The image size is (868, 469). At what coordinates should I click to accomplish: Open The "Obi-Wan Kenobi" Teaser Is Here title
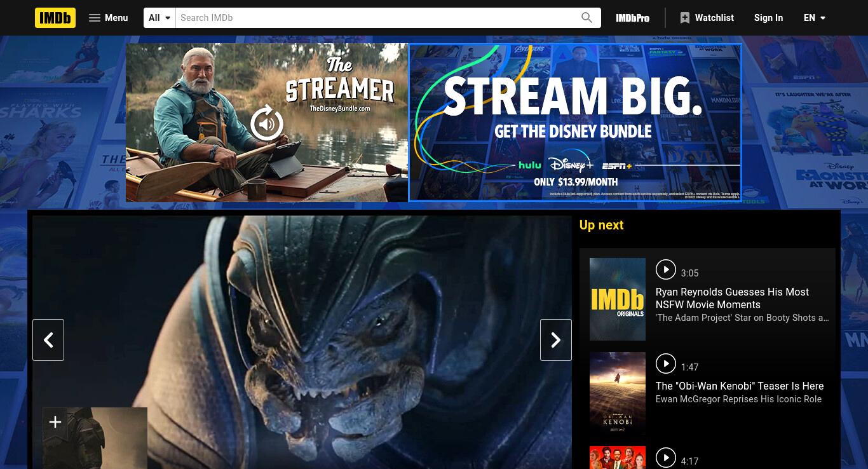click(x=740, y=386)
